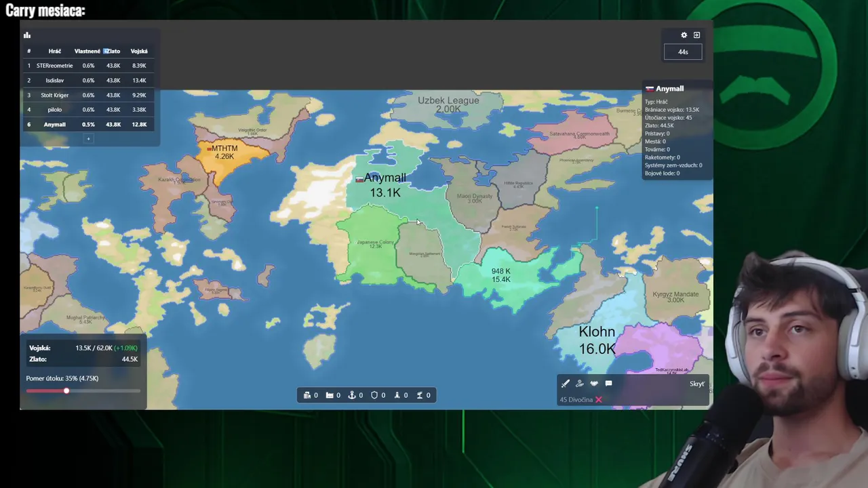Filter events by the chat bubble icon

[608, 384]
